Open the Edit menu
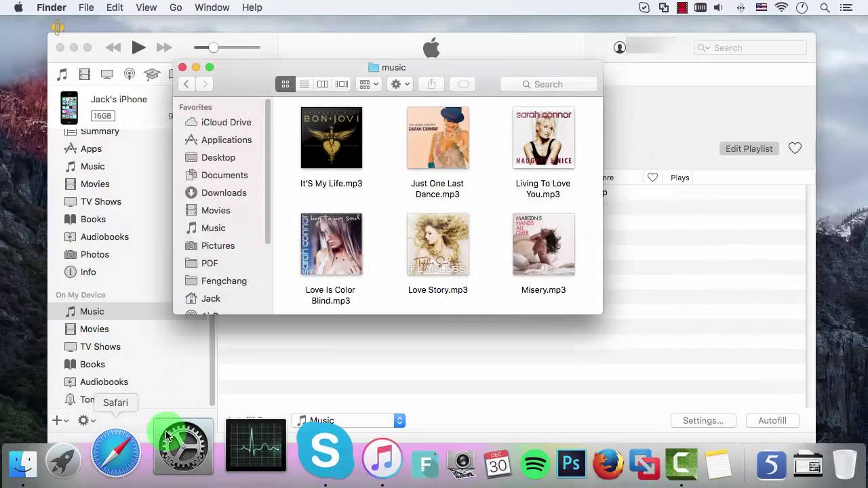This screenshot has width=868, height=488. [115, 7]
